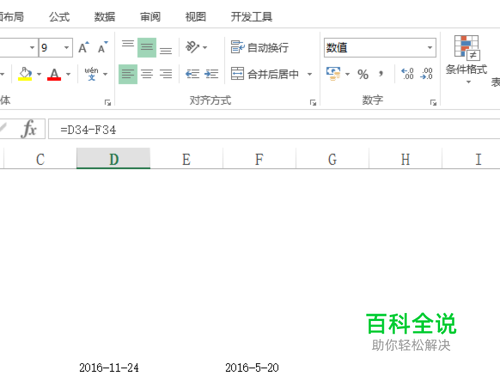Decrease font size with smaller A icon
Image resolution: width=500 pixels, height=384 pixels.
pyautogui.click(x=103, y=48)
